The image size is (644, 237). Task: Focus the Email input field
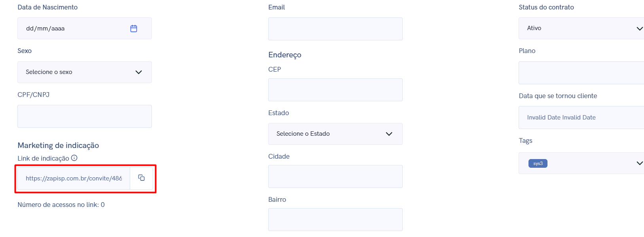tap(335, 29)
